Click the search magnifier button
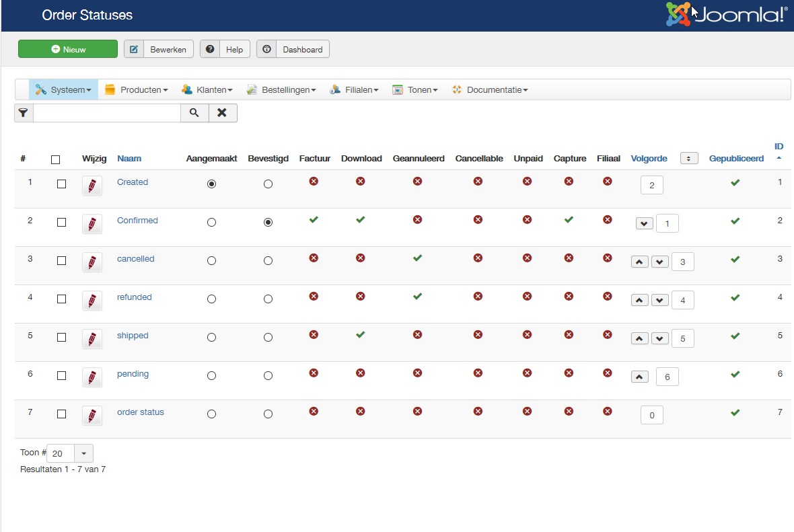 click(x=194, y=113)
